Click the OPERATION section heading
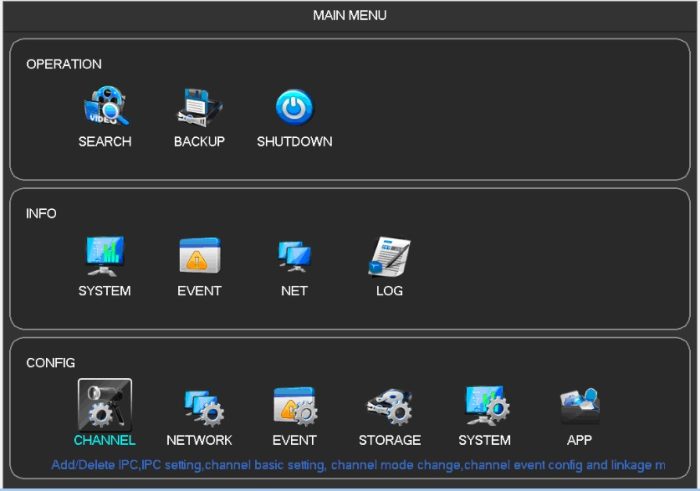Image resolution: width=700 pixels, height=491 pixels. [x=64, y=64]
